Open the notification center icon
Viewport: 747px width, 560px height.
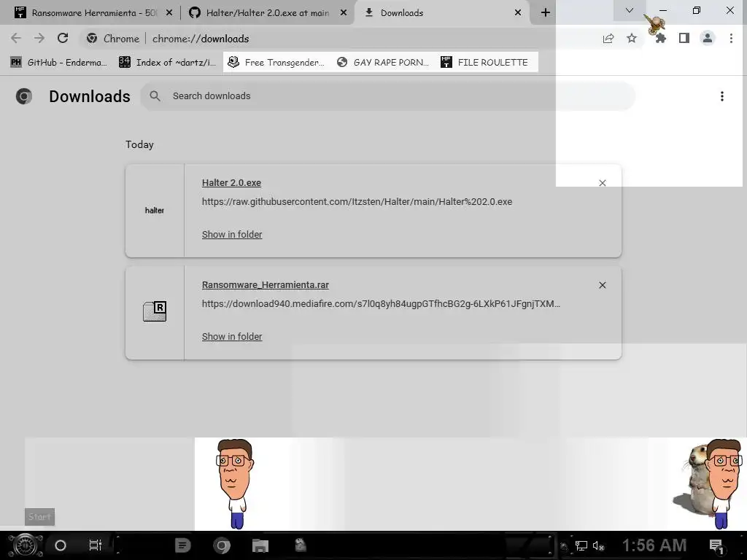pos(716,546)
